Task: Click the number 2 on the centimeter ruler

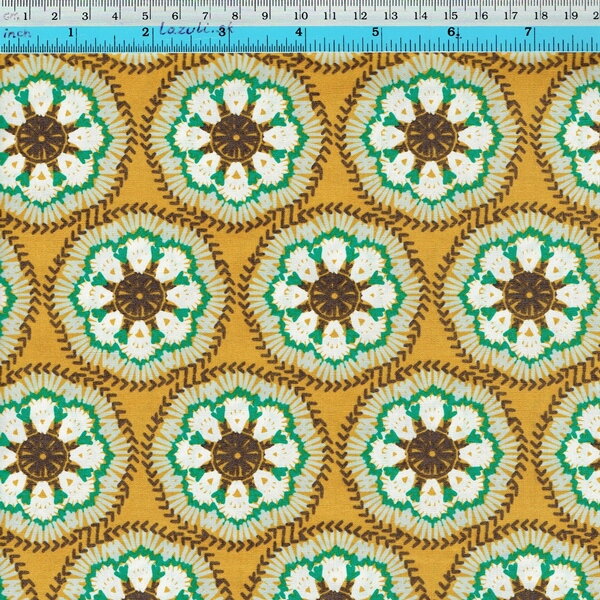Action: (55, 16)
